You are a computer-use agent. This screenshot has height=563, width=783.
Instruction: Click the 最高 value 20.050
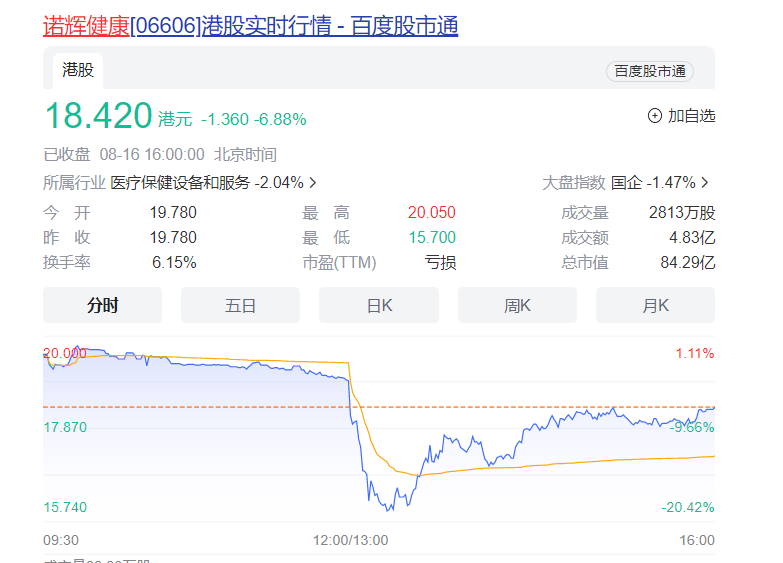click(432, 213)
